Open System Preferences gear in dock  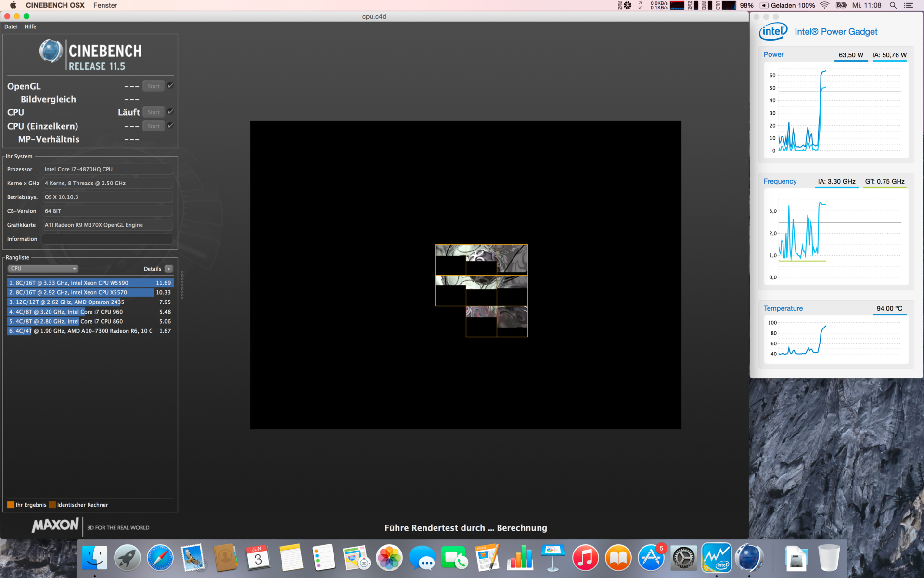(683, 558)
